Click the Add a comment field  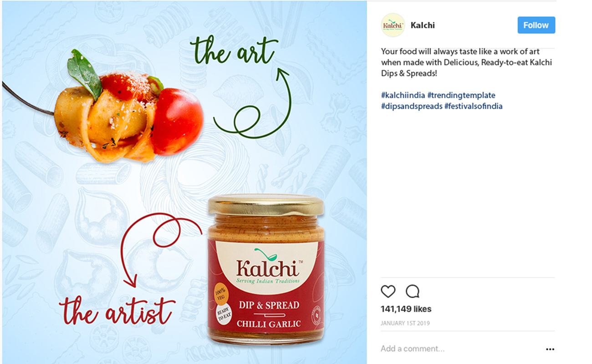[460, 349]
